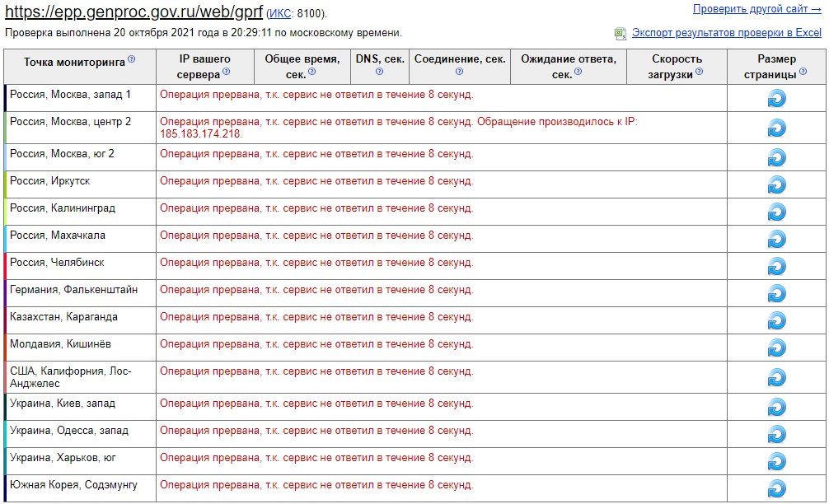
Task: Retry check for Германия, Фалькенштайн row
Action: tap(776, 294)
